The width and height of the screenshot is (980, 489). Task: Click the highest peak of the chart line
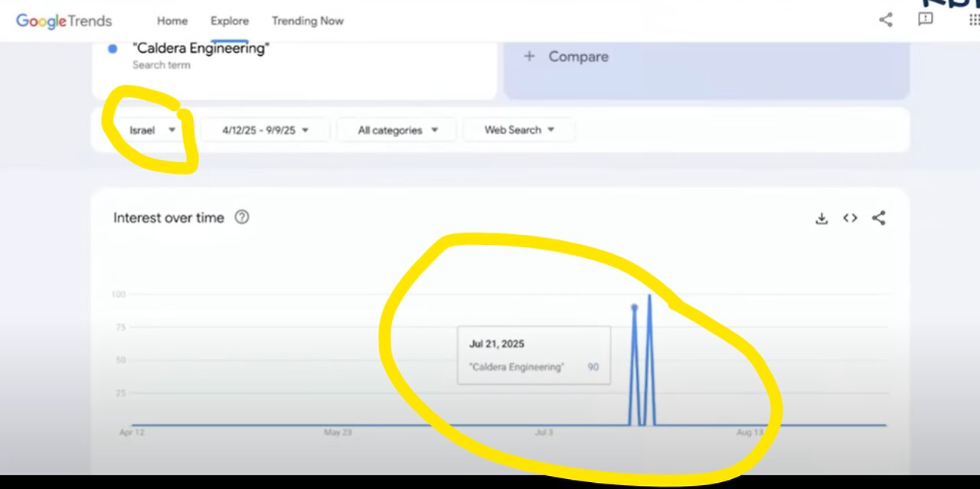point(649,295)
